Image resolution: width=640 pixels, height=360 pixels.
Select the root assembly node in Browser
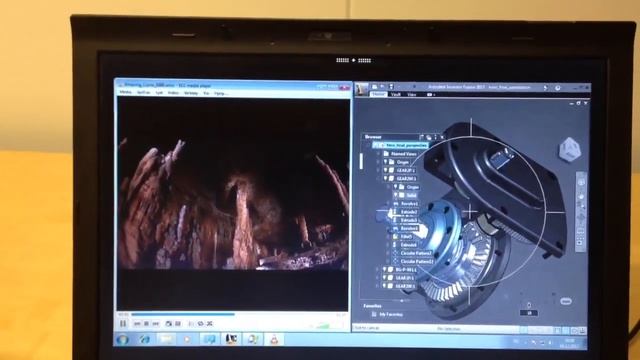tap(401, 145)
